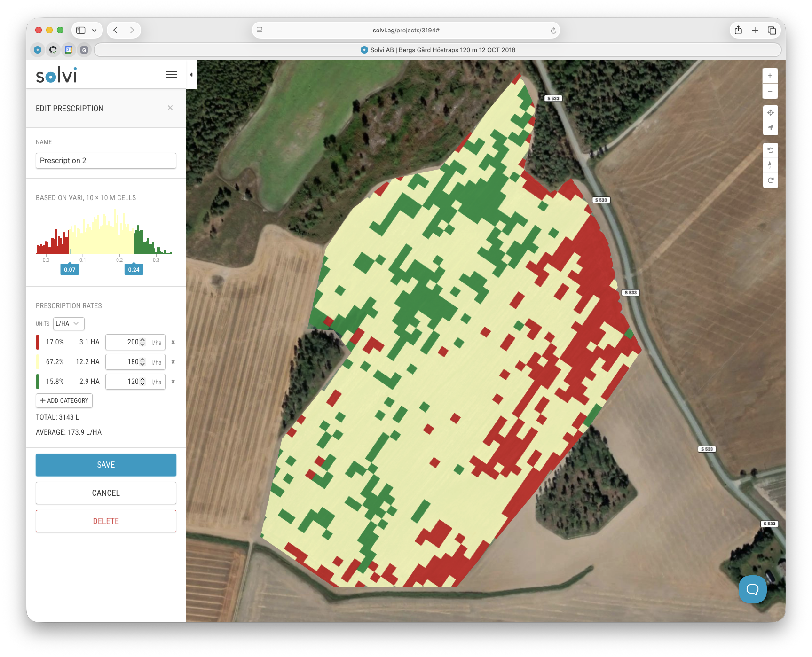Screen dimensions: 812x657
Task: Go forward in browser history
Action: pyautogui.click(x=132, y=30)
